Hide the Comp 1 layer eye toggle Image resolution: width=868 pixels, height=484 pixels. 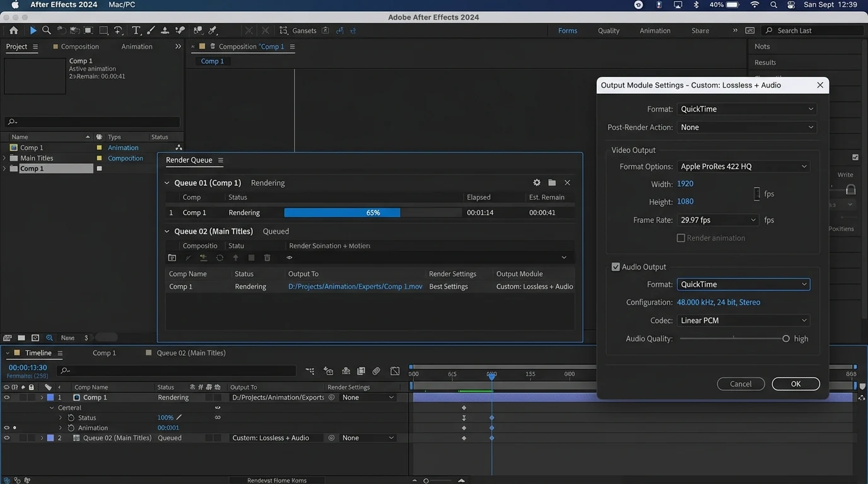(x=7, y=398)
